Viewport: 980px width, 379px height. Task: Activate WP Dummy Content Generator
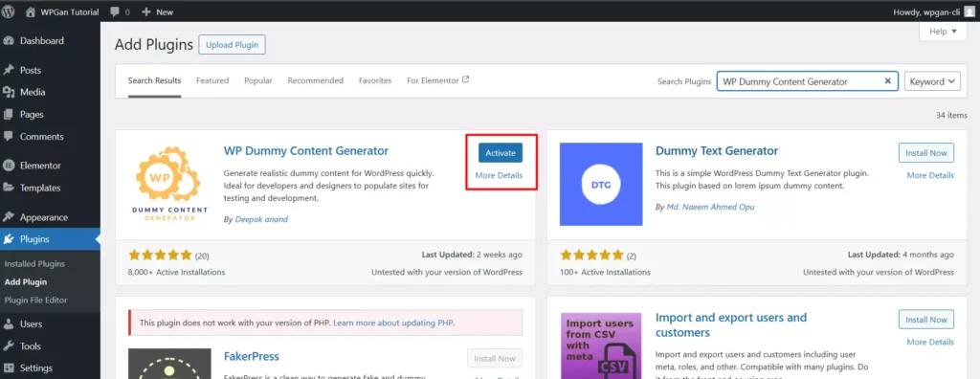501,152
